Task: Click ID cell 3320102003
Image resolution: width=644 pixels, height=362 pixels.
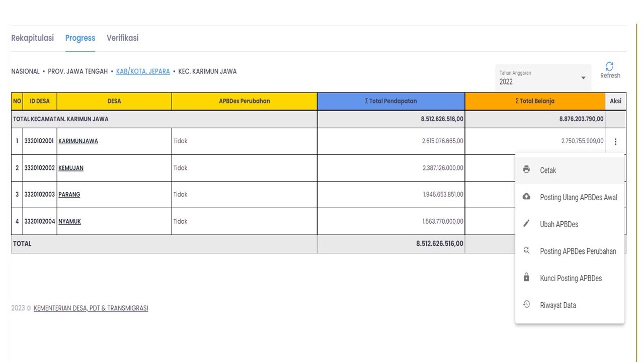Action: pos(39,195)
